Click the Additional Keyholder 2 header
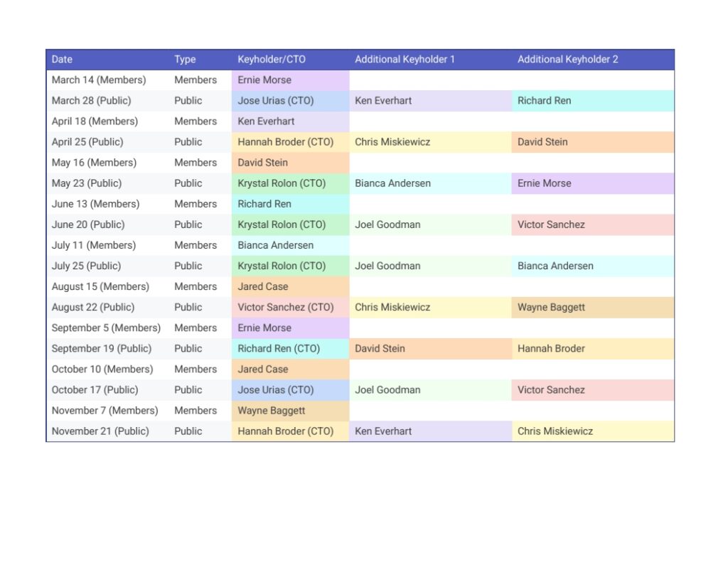The image size is (728, 562). (567, 60)
